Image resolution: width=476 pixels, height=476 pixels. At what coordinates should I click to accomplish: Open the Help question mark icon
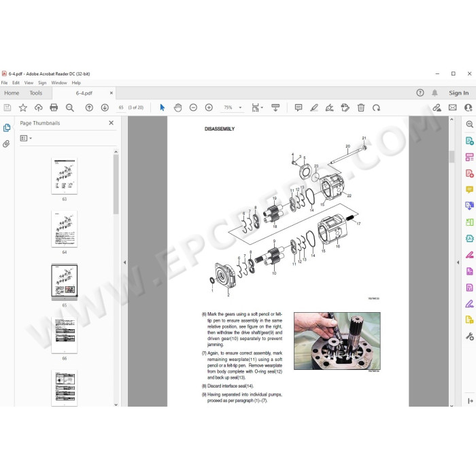[420, 93]
